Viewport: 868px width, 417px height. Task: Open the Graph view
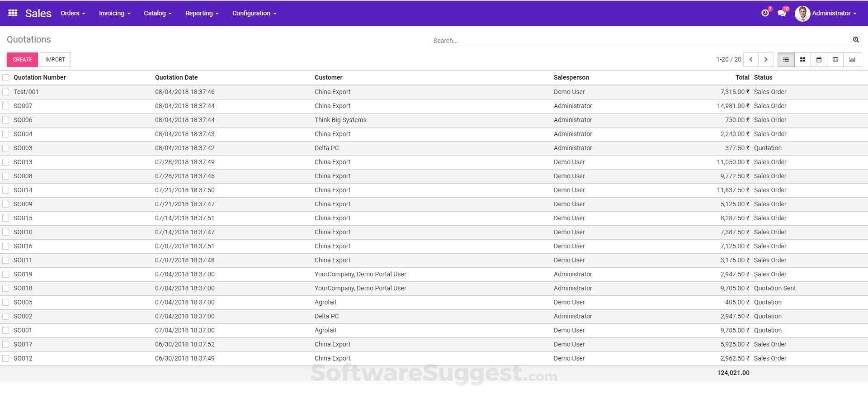point(853,59)
